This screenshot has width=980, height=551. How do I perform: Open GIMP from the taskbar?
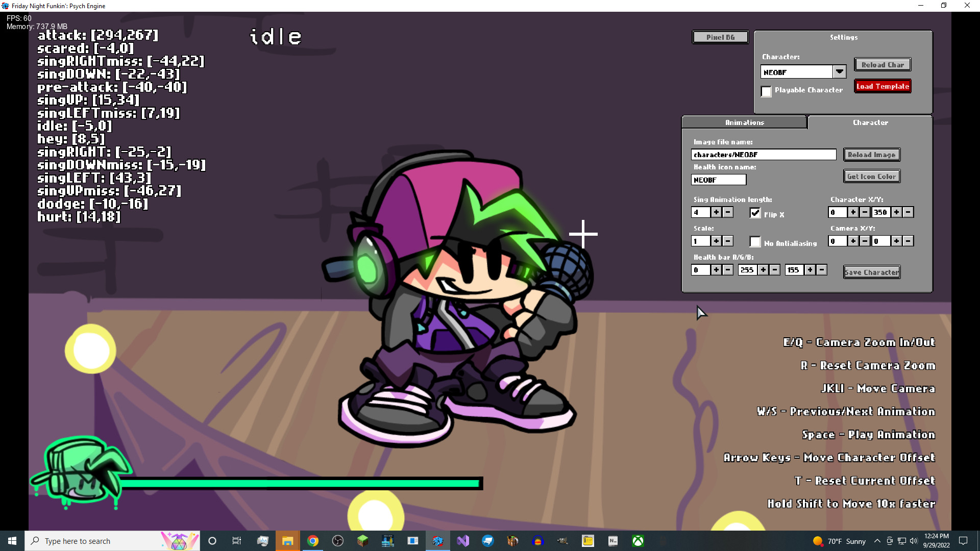click(x=562, y=541)
